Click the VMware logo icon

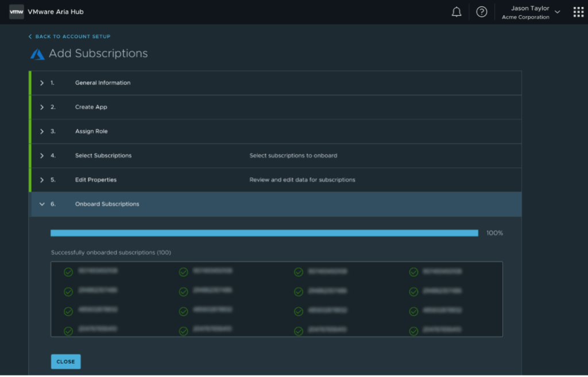click(x=17, y=12)
